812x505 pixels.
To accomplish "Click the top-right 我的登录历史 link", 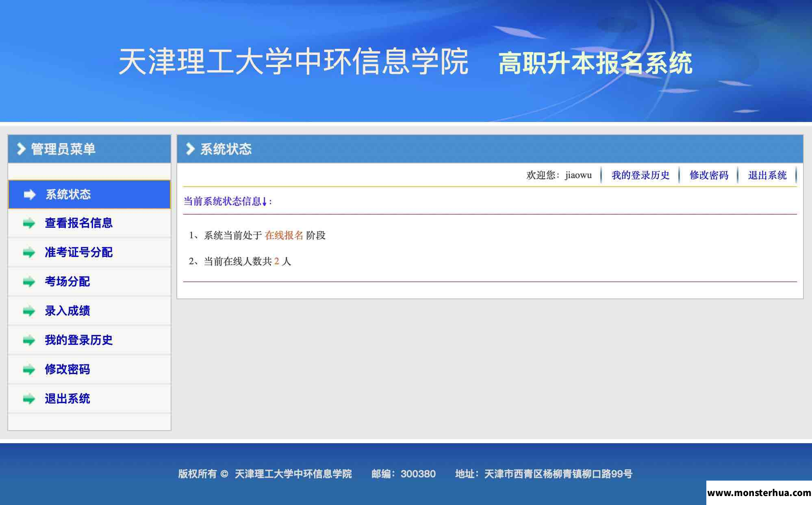I will pyautogui.click(x=640, y=175).
